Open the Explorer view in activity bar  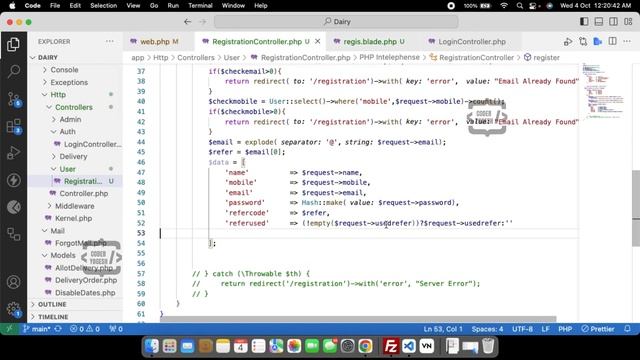(13, 44)
